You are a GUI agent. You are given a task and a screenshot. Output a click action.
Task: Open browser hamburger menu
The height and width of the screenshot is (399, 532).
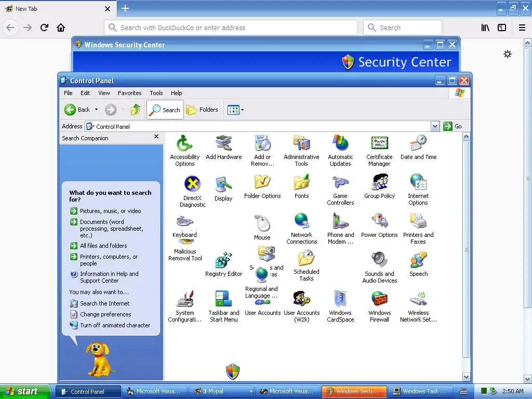coord(522,28)
